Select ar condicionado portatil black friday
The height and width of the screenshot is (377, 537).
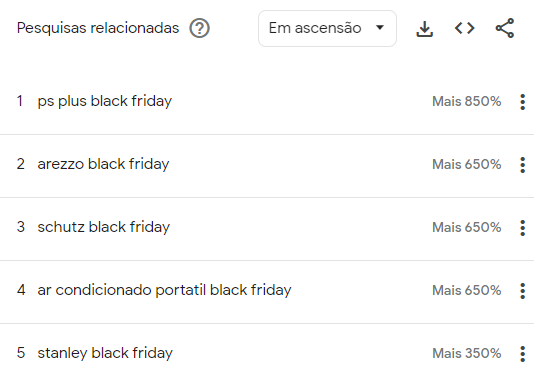[x=164, y=290]
